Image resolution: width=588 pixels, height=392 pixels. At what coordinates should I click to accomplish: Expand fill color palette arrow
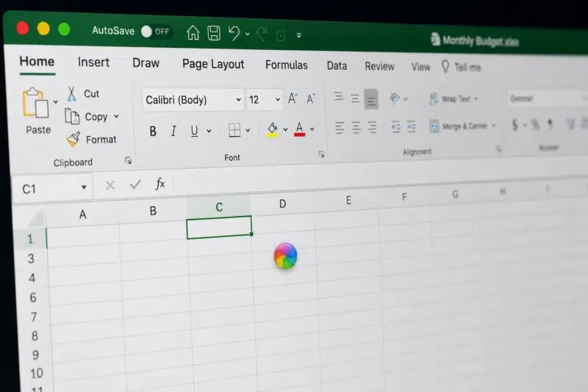(x=285, y=129)
